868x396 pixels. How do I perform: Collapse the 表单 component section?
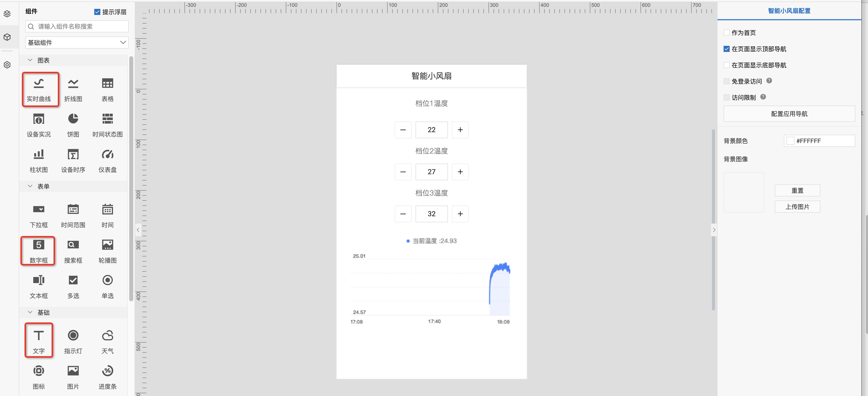30,186
